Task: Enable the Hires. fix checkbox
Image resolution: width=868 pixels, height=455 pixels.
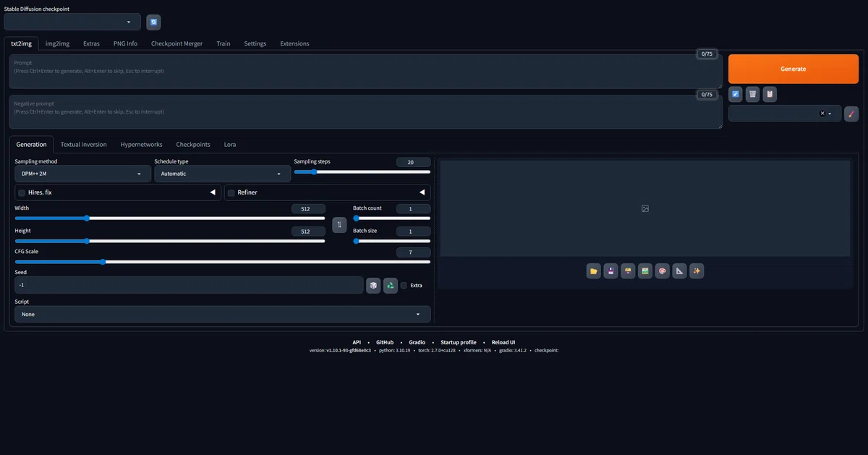Action: click(22, 192)
